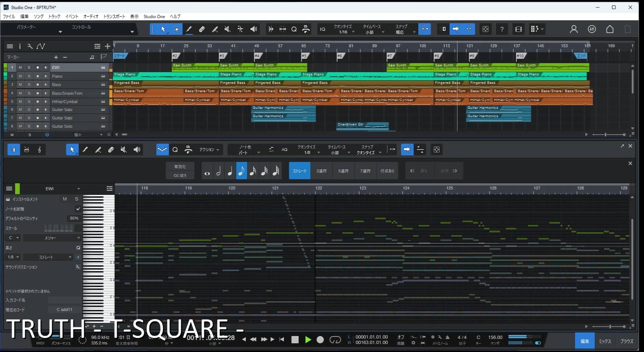Open the scale key C dropdown

coord(13,238)
